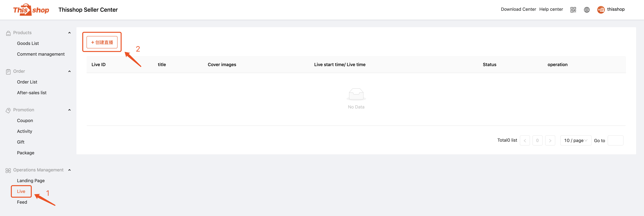Open the Download Center link
Screen dimensions: 644x216
pyautogui.click(x=518, y=9)
